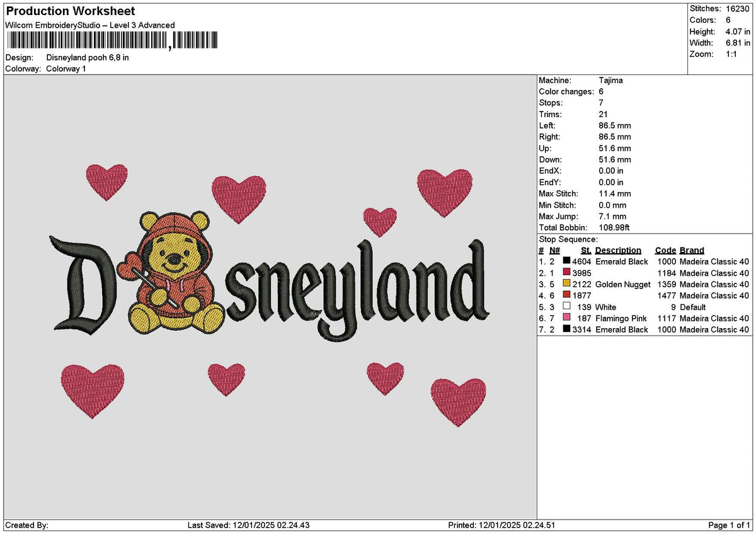Click 'Last Saved: 12/01/2025 02.24.43' footer text
The image size is (756, 534).
(x=248, y=525)
